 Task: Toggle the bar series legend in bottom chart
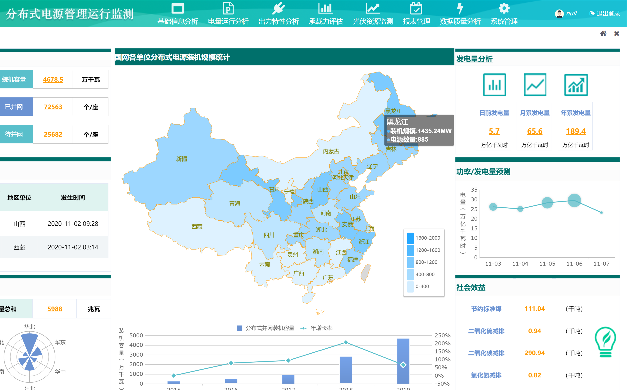click(x=266, y=328)
